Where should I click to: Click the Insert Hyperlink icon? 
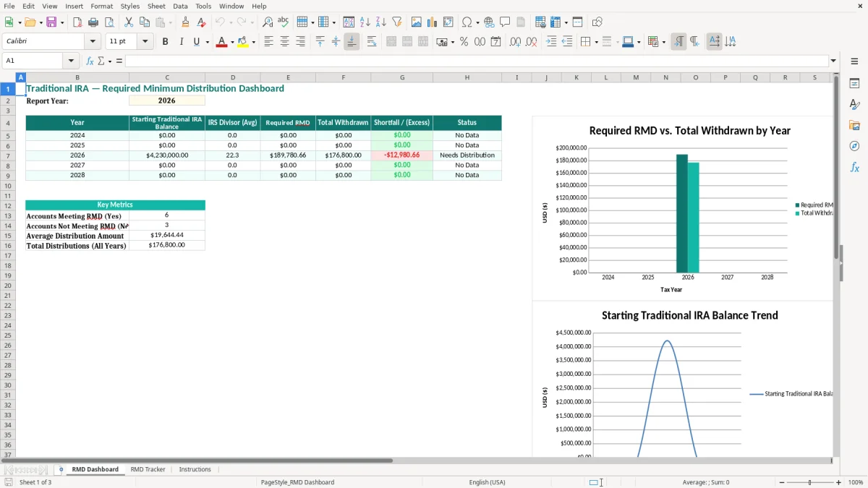click(489, 22)
